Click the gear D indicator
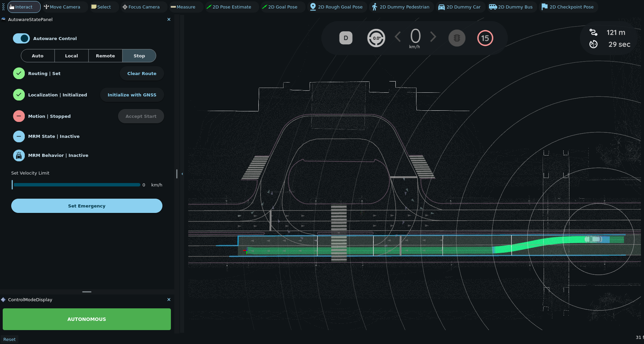The height and width of the screenshot is (344, 644). point(346,38)
